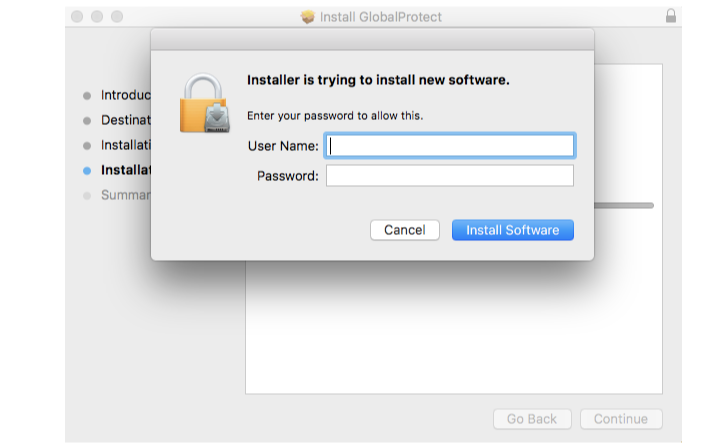721x445 pixels.
Task: Click the Install GlobalProtect window title
Action: tap(380, 17)
